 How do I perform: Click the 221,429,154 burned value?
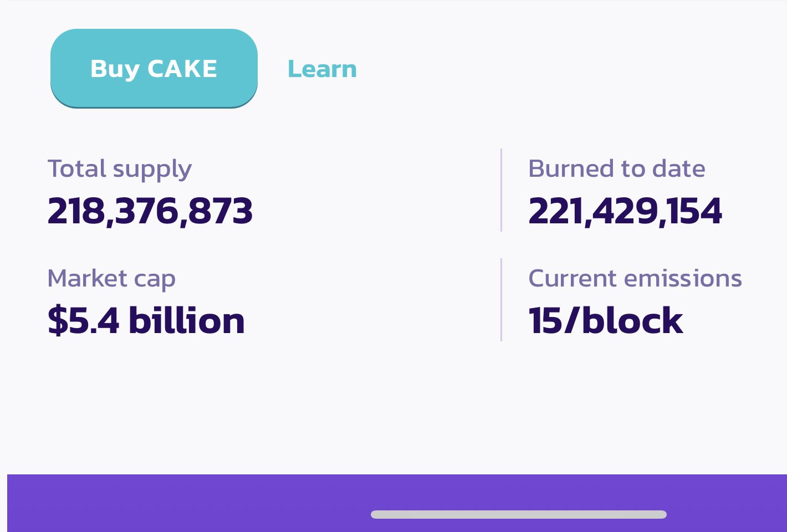click(625, 212)
